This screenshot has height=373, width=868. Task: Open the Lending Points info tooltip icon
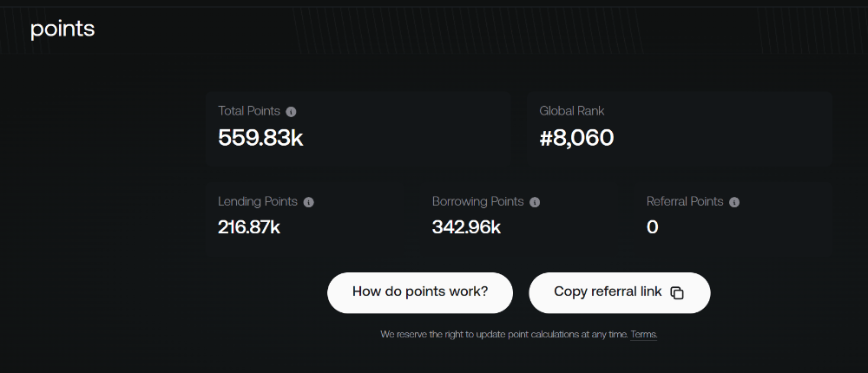click(x=309, y=203)
